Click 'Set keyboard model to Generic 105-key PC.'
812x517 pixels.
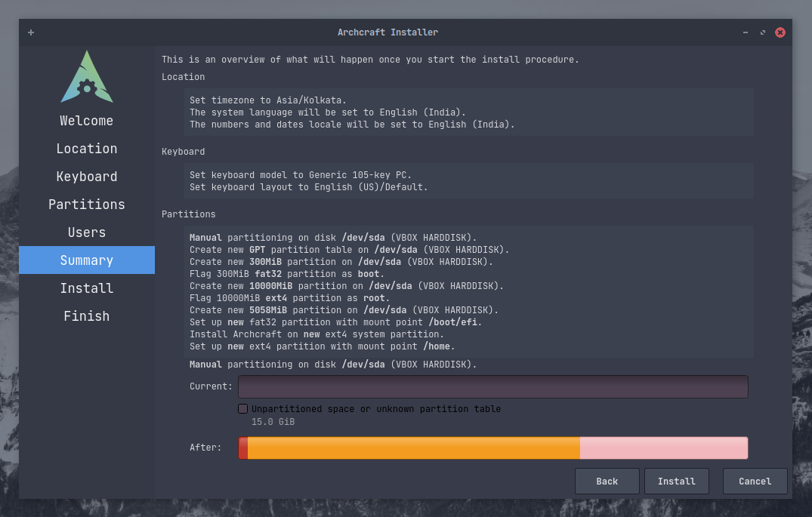coord(301,175)
